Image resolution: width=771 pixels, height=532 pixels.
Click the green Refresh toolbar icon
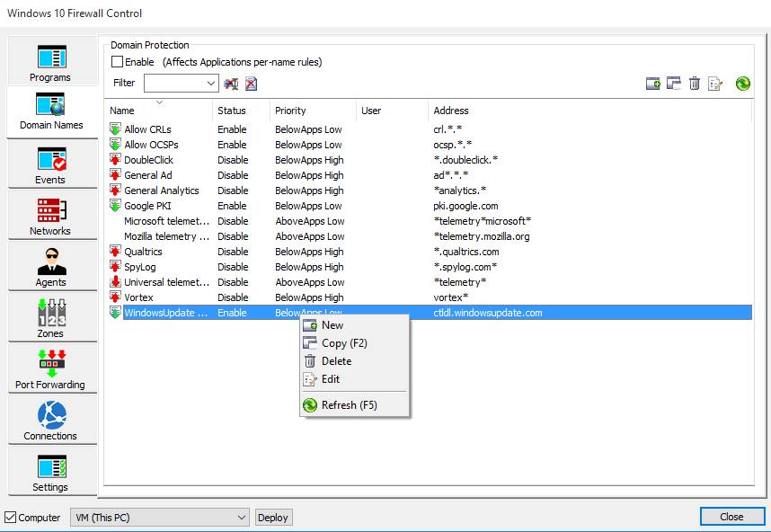click(743, 84)
